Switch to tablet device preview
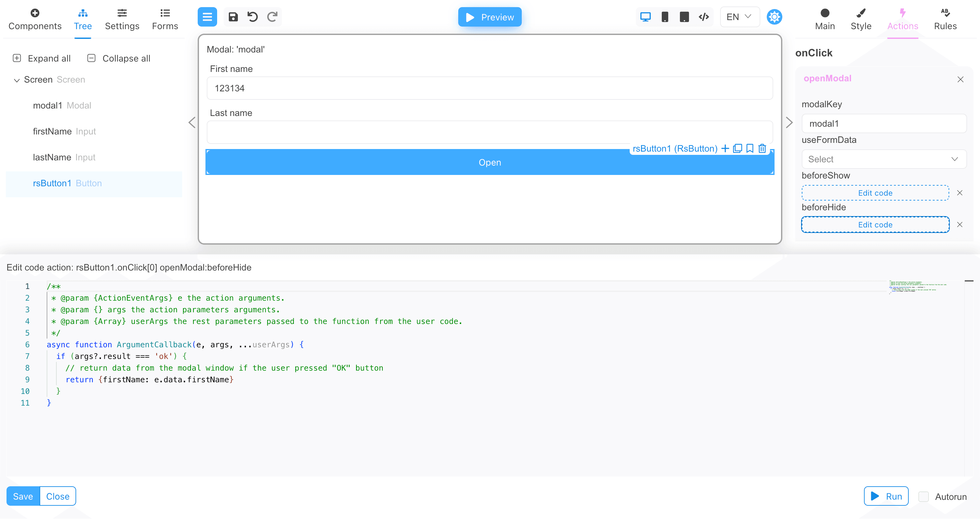Viewport: 980px width, 519px height. [684, 17]
